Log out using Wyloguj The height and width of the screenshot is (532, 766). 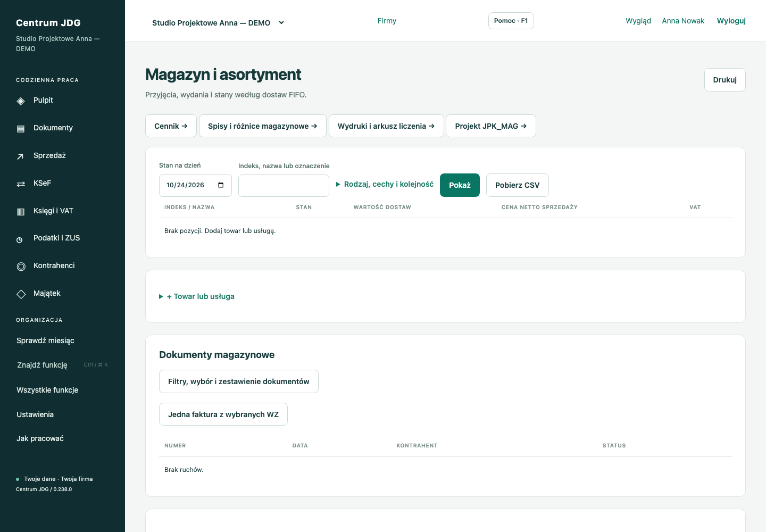click(731, 21)
